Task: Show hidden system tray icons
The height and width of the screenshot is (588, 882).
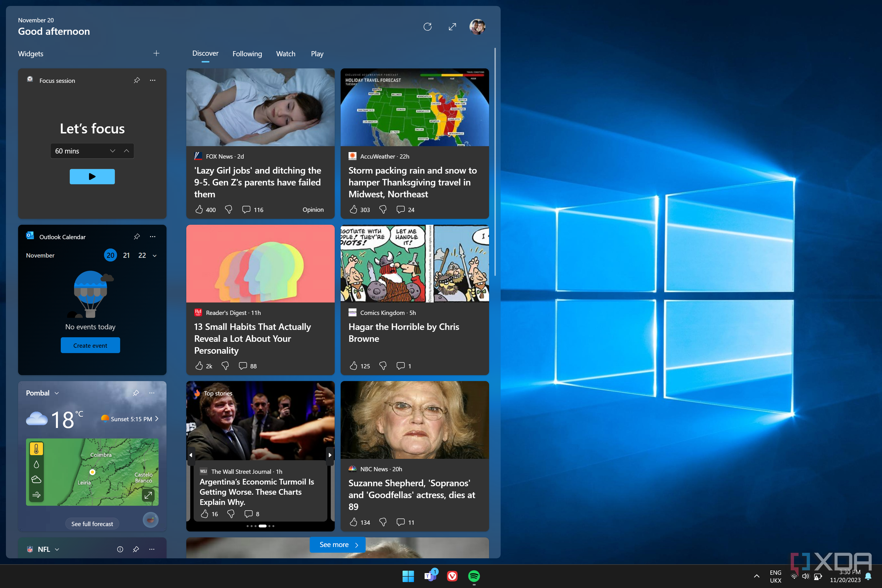Action: [756, 576]
